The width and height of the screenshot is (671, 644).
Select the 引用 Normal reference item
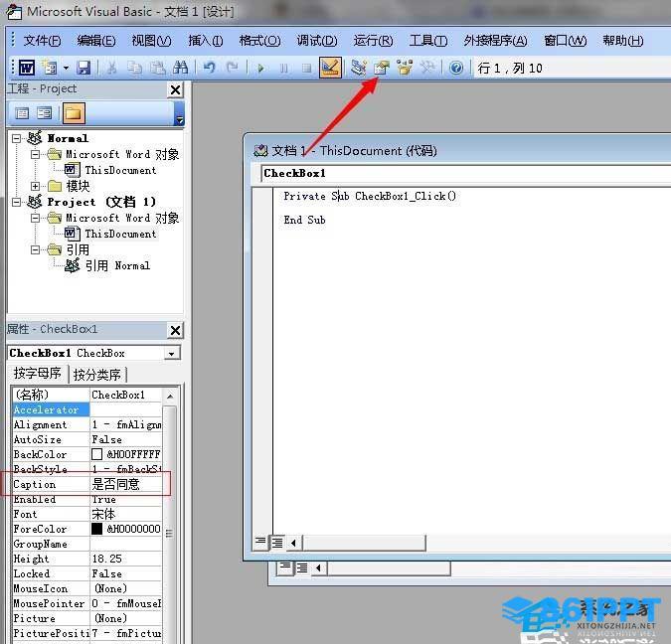[x=117, y=265]
